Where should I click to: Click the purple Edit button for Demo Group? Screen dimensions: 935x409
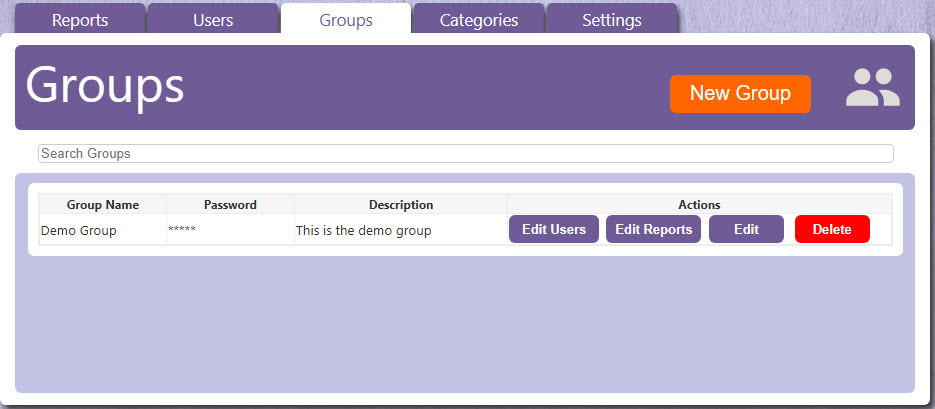746,230
